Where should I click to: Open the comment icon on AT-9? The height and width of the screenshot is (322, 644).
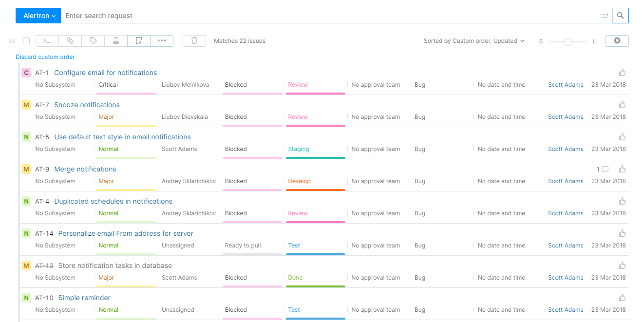(605, 170)
